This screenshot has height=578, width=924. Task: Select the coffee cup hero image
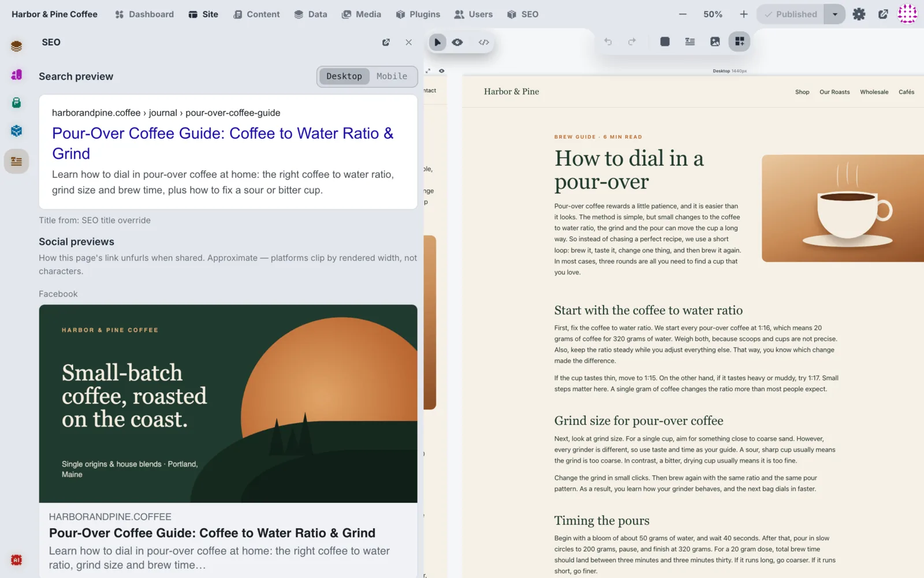[x=843, y=208]
